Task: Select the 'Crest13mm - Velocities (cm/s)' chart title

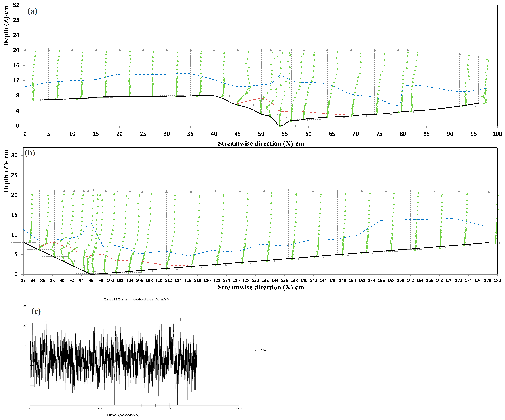Action: [x=136, y=299]
